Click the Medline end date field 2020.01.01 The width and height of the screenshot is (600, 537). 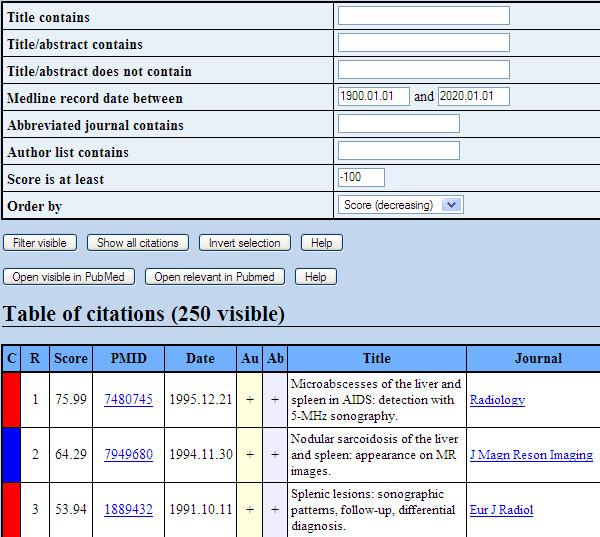pos(473,97)
